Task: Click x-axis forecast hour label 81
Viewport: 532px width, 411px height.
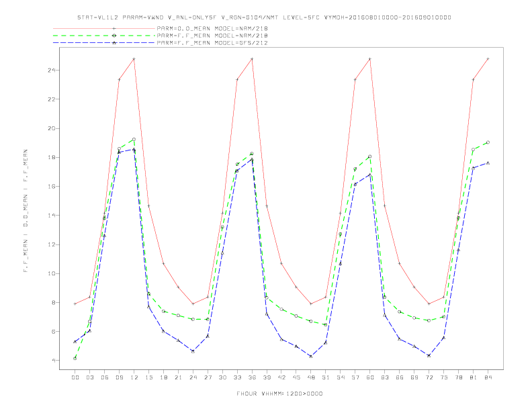Action: (x=474, y=377)
